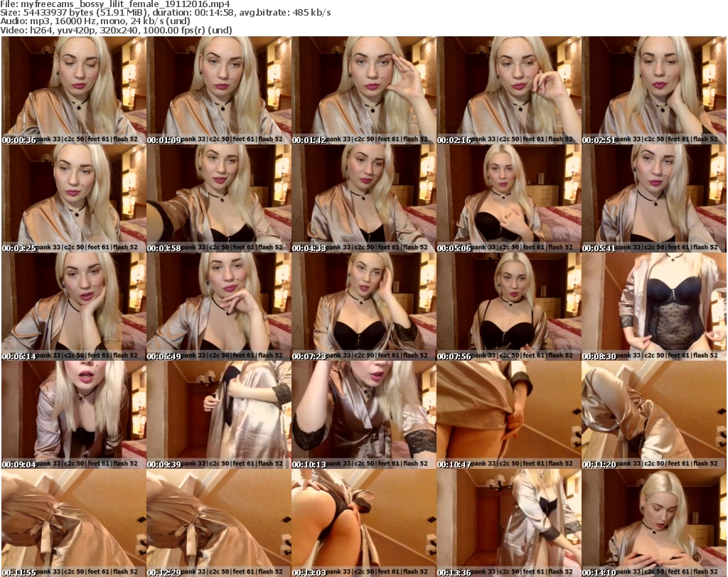Image resolution: width=728 pixels, height=577 pixels.
Task: Click the frame stamped 00:03:58
Action: pyautogui.click(x=219, y=198)
